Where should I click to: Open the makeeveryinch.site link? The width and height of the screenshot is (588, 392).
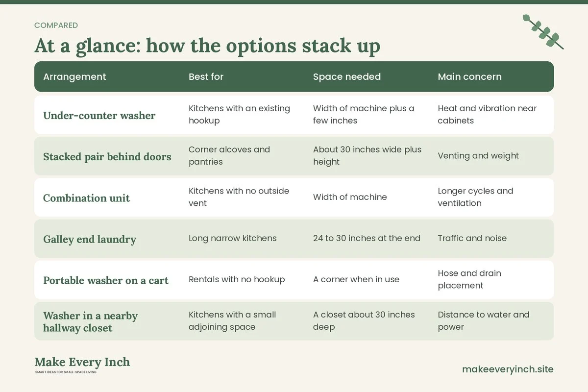(x=508, y=369)
